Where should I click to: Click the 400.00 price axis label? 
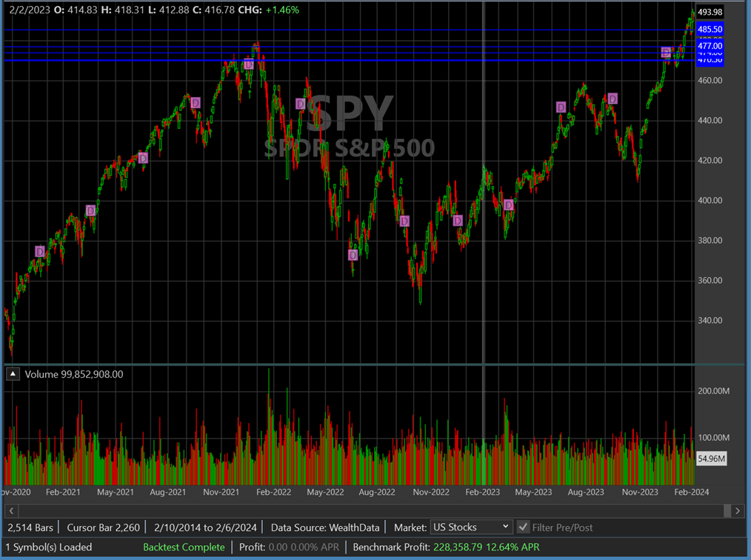pyautogui.click(x=710, y=201)
